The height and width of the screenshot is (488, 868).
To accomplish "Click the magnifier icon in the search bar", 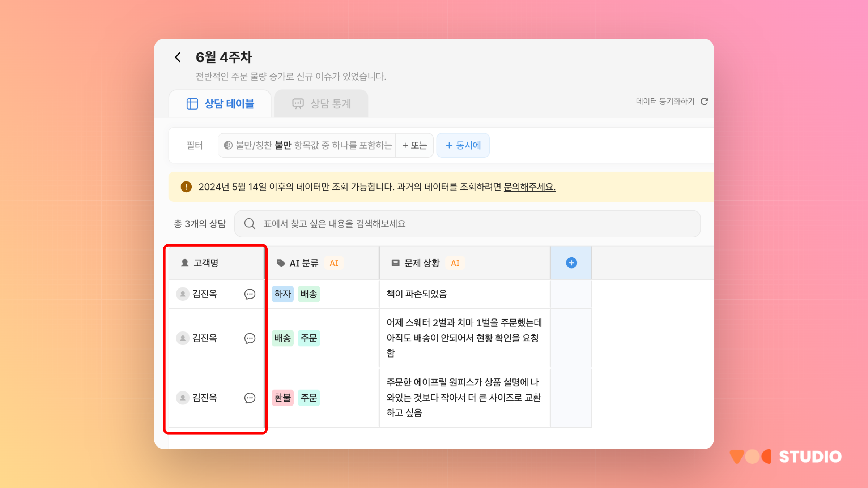I will pos(250,224).
